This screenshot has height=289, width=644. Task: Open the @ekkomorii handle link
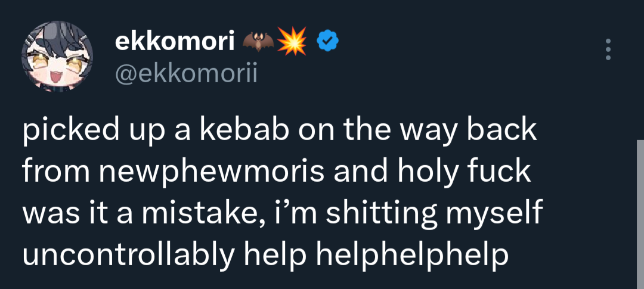(184, 74)
